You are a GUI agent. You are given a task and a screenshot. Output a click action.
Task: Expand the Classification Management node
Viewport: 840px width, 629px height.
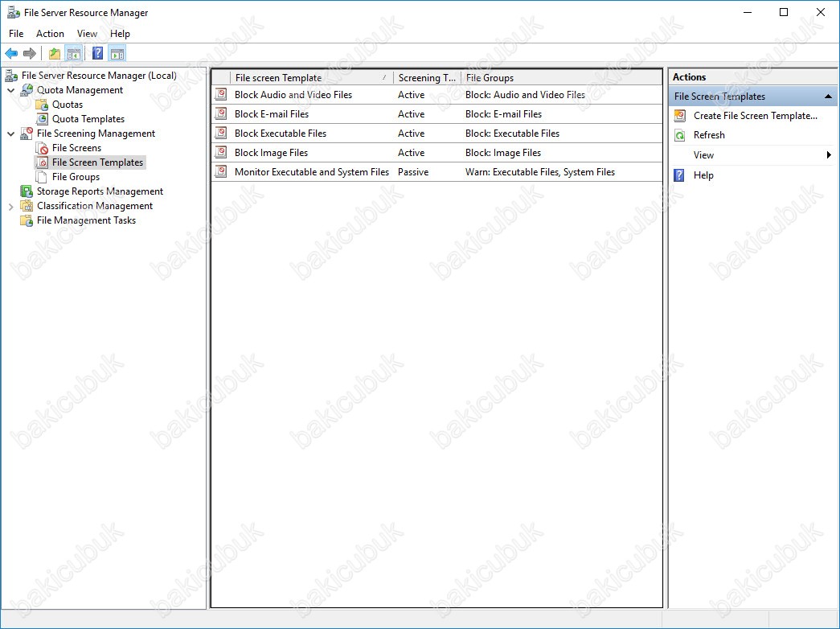tap(10, 207)
